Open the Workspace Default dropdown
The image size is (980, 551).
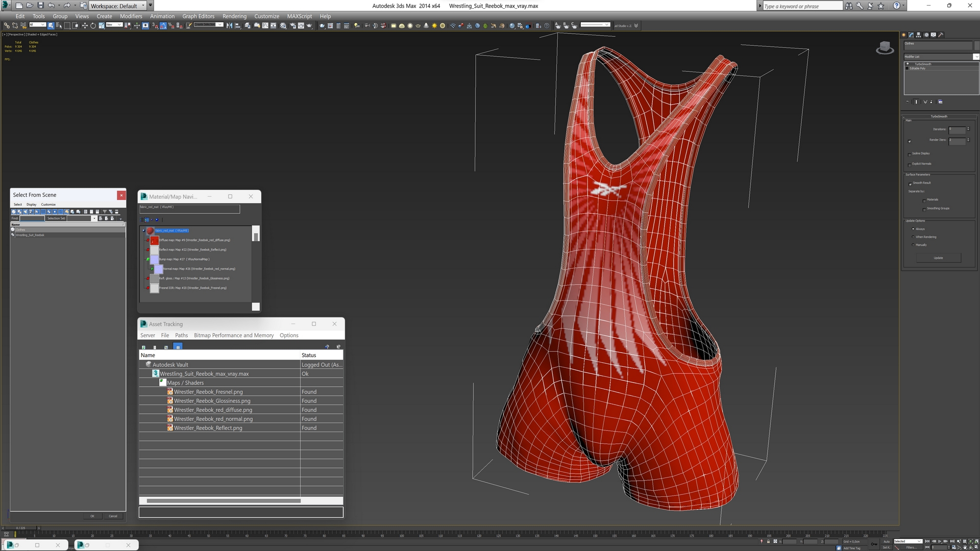pos(117,6)
